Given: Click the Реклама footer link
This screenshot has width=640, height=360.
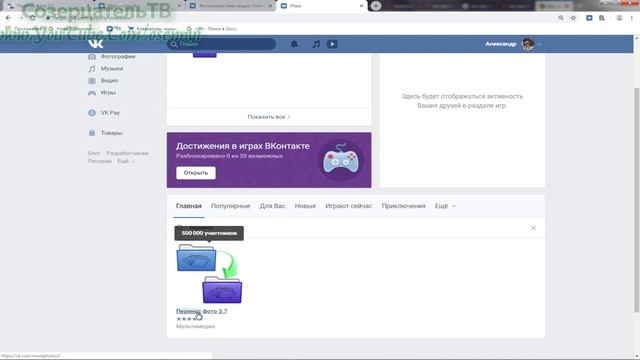Looking at the screenshot, I should (x=100, y=161).
